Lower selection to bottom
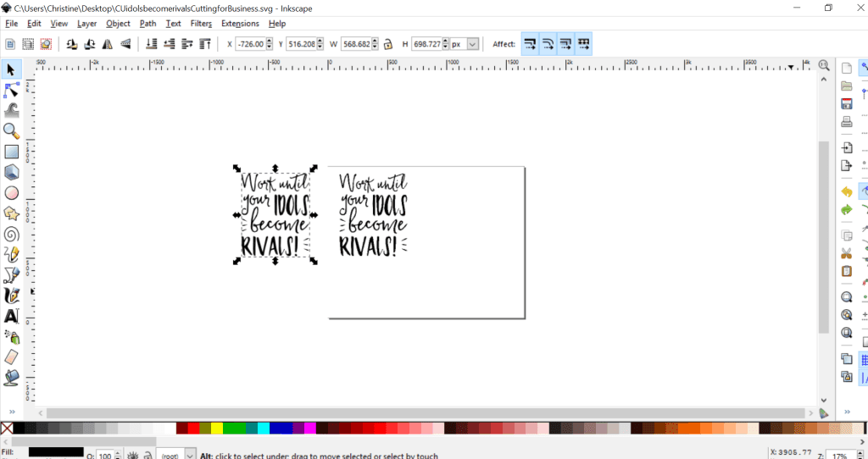This screenshot has height=459, width=868. tap(152, 44)
